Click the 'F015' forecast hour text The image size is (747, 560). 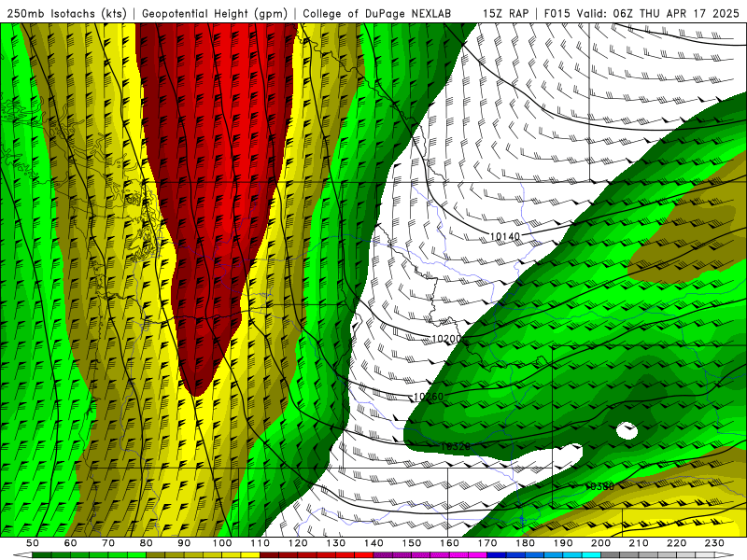point(557,14)
